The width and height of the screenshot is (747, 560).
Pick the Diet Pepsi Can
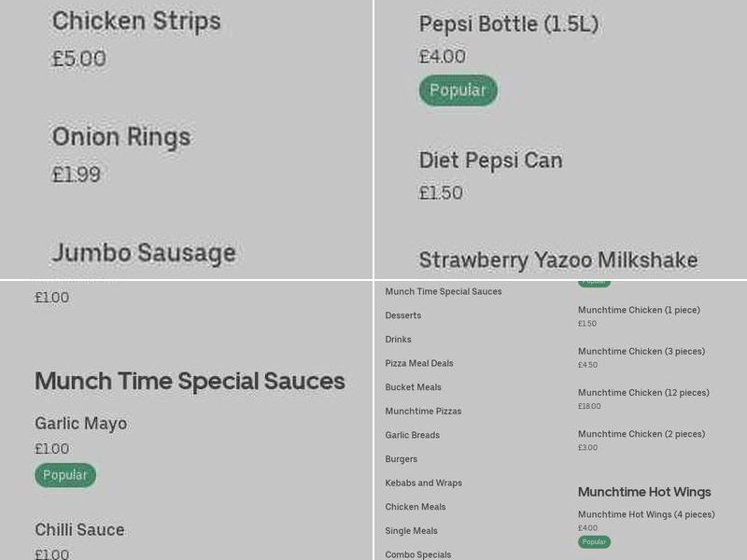coord(490,160)
